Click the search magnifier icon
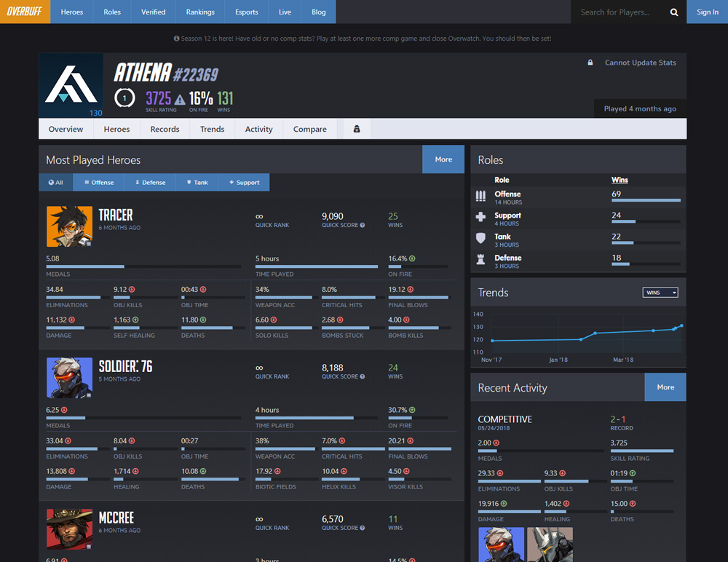 (x=674, y=12)
